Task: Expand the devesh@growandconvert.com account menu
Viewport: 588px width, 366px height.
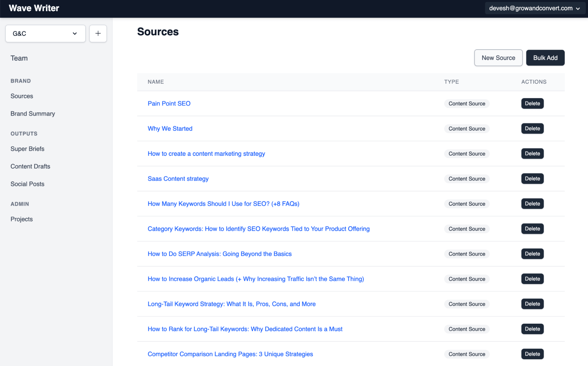Action: [534, 8]
